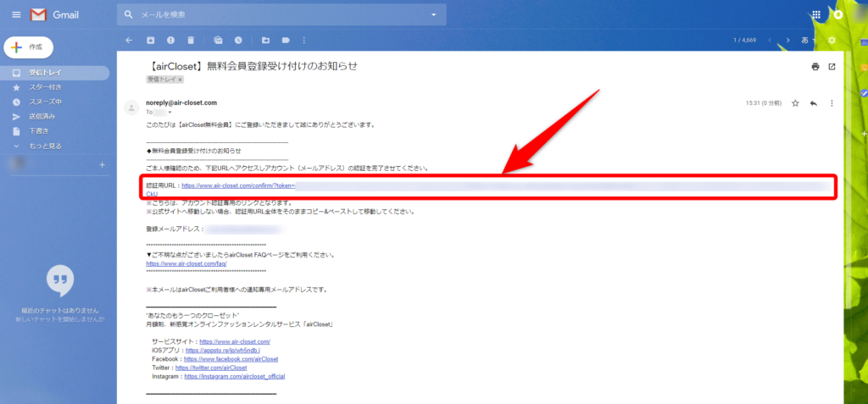The width and height of the screenshot is (868, 404).
Task: Open the 受信トレイ inbox folder
Action: [54, 73]
